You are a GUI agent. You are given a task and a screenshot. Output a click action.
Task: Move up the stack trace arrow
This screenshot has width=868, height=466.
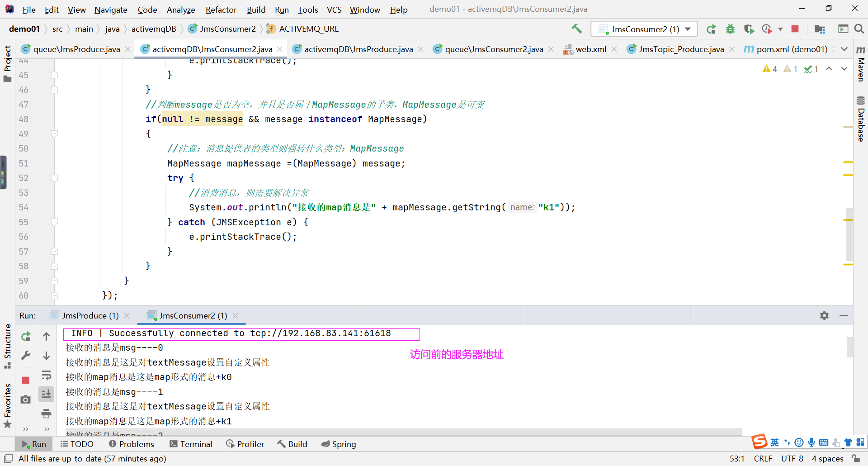coord(46,336)
